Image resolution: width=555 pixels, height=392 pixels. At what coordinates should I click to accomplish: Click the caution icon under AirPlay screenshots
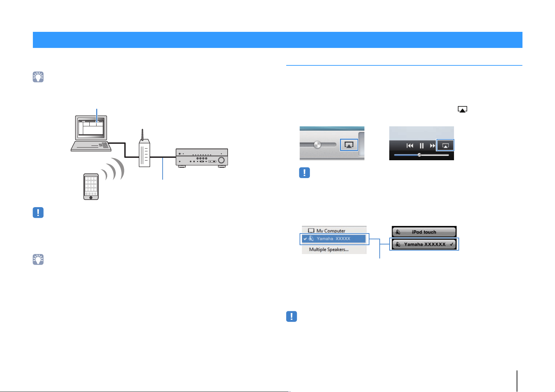[304, 173]
